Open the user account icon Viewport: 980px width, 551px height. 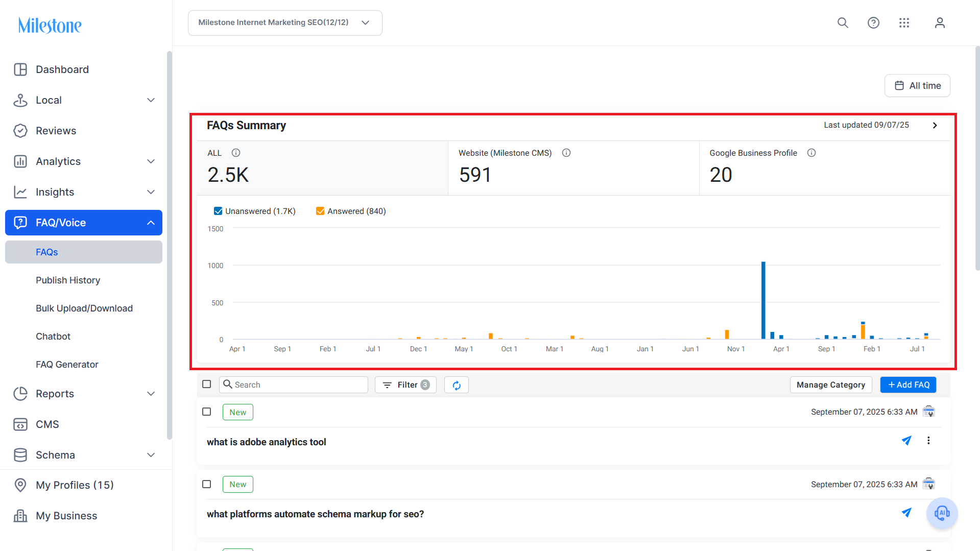point(940,23)
